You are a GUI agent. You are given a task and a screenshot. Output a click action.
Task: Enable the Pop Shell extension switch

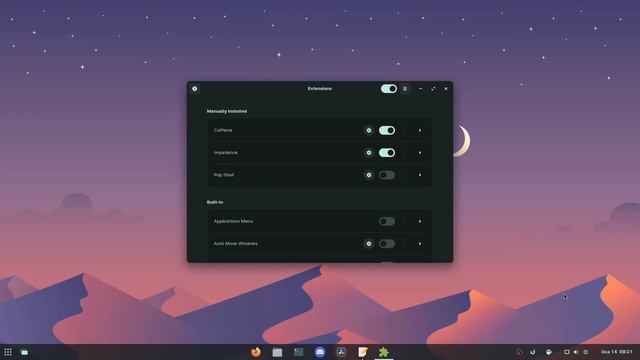pyautogui.click(x=387, y=175)
